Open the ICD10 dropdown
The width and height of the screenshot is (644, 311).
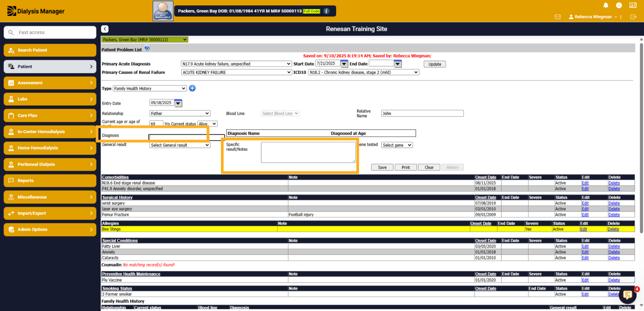coord(364,72)
